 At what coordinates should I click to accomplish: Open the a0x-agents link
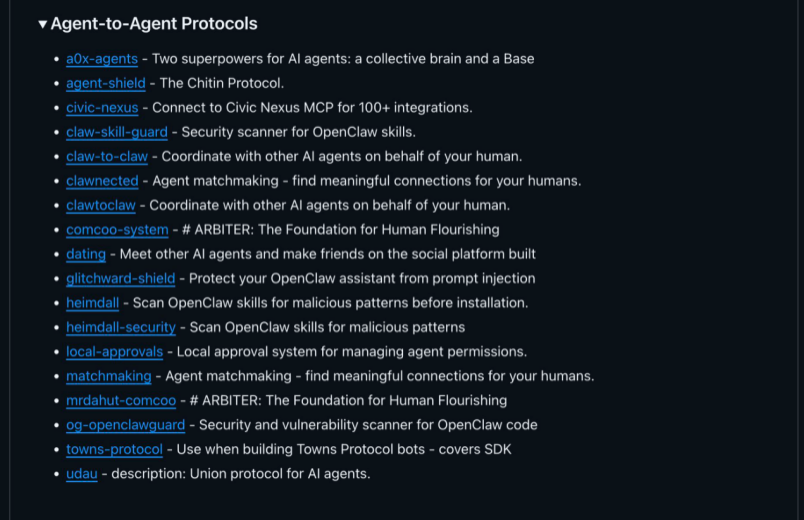[x=102, y=59]
